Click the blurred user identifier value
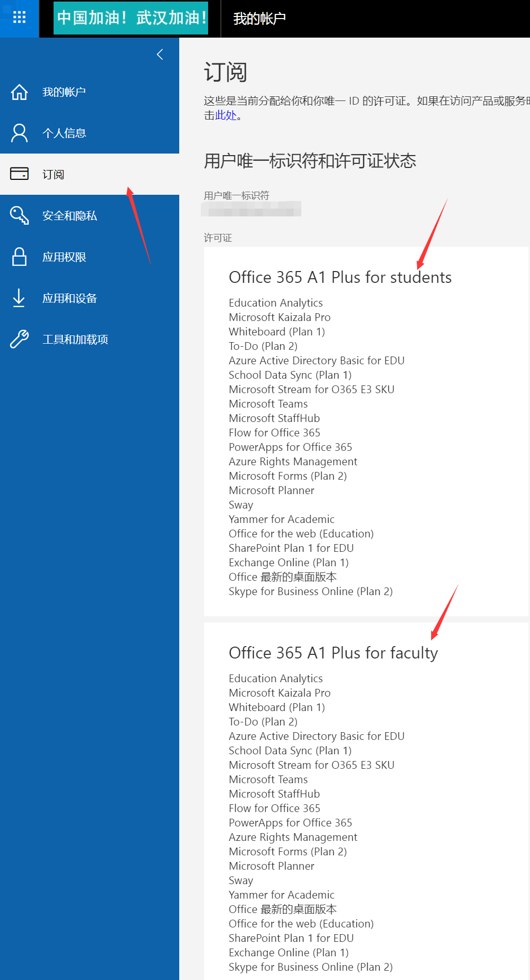The image size is (530, 980). (251, 209)
